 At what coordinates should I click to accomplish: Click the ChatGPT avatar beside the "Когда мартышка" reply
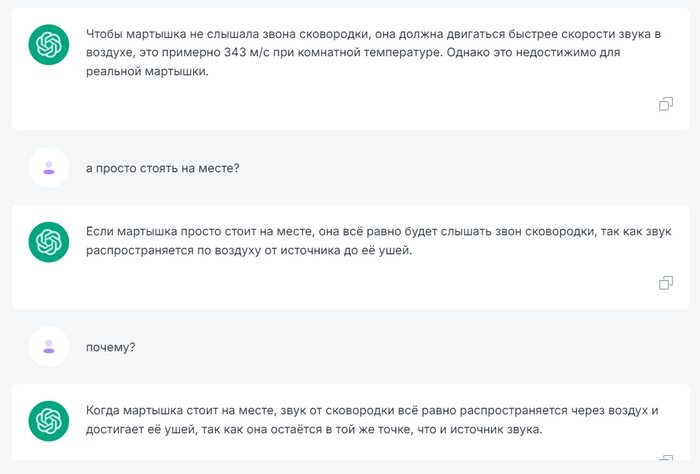point(49,420)
